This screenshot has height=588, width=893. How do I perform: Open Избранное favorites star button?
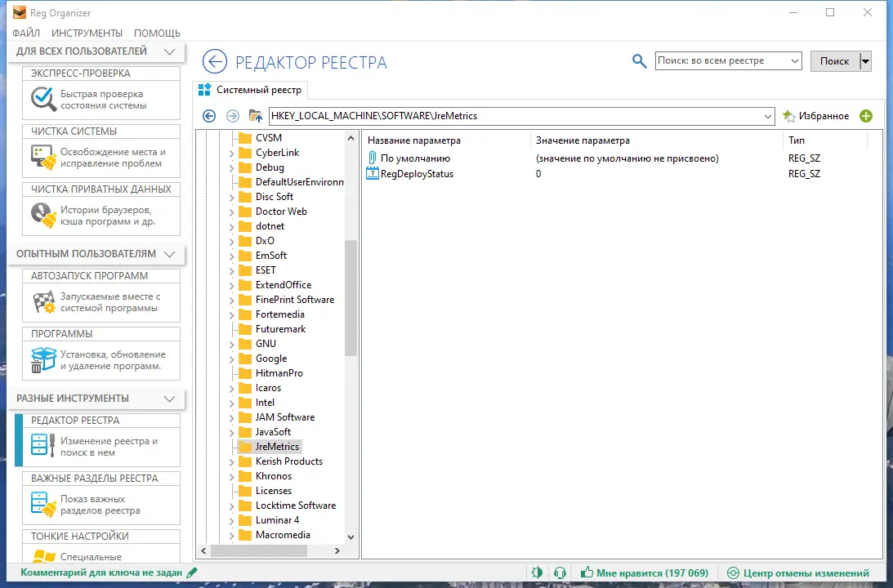point(815,116)
